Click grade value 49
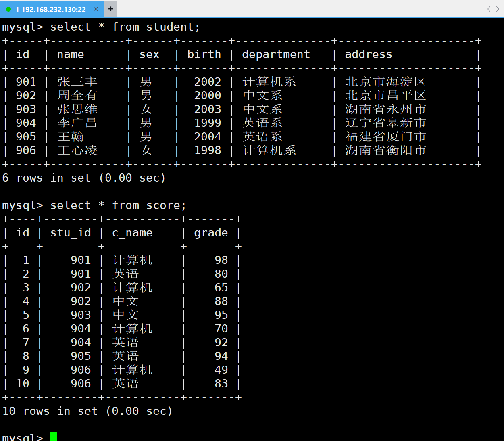Image resolution: width=504 pixels, height=441 pixels. point(221,370)
